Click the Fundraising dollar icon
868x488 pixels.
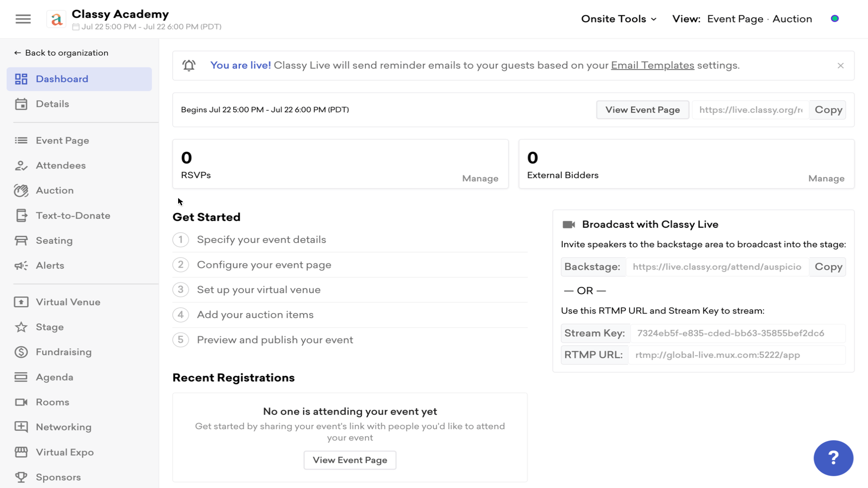coord(21,352)
